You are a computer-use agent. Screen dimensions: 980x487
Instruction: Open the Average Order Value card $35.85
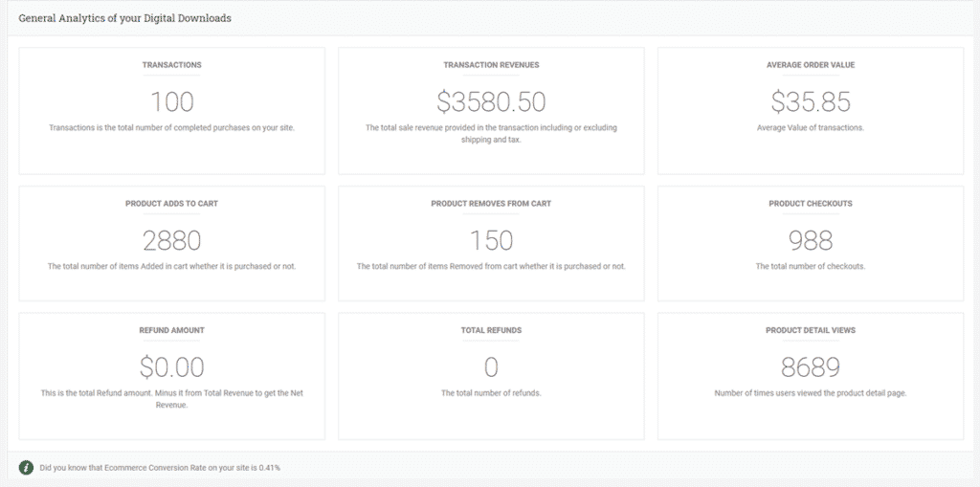[x=811, y=102]
